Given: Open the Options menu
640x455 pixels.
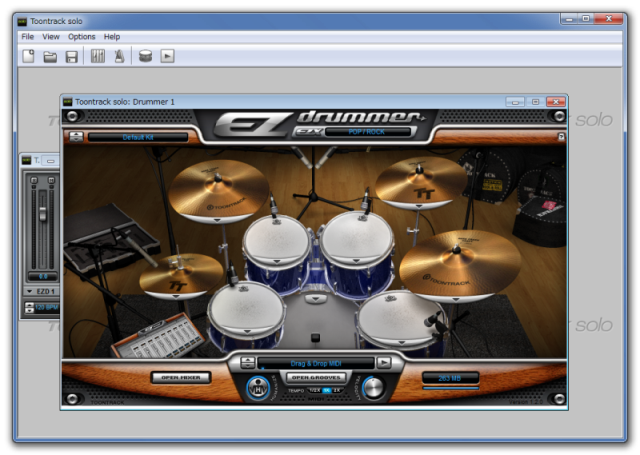Looking at the screenshot, I should point(82,37).
